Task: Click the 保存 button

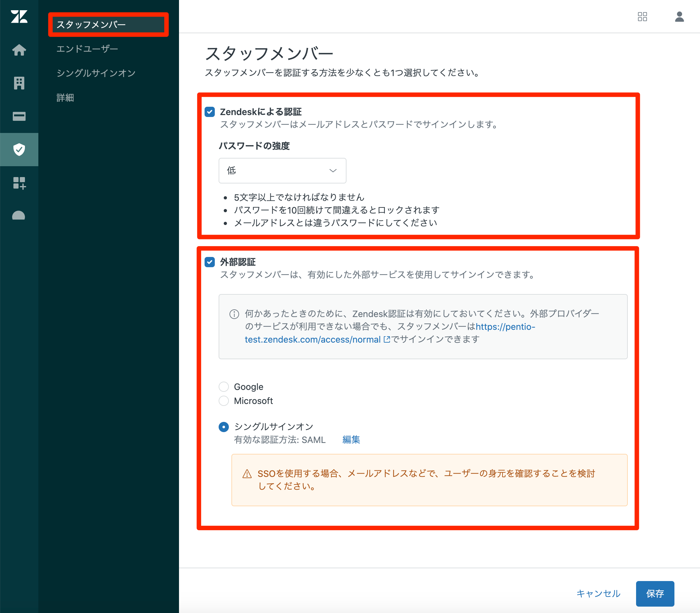Action: (x=655, y=594)
